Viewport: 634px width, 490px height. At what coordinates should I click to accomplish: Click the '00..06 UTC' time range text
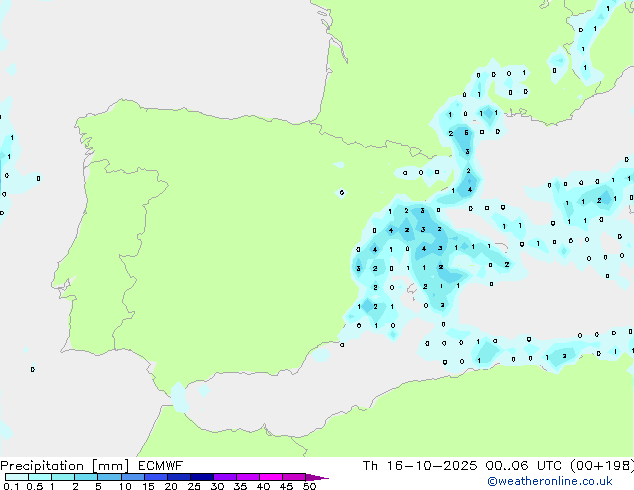pyautogui.click(x=524, y=466)
